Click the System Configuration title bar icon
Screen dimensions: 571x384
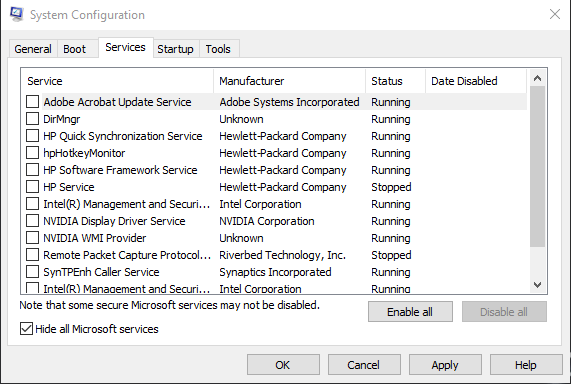click(x=16, y=14)
